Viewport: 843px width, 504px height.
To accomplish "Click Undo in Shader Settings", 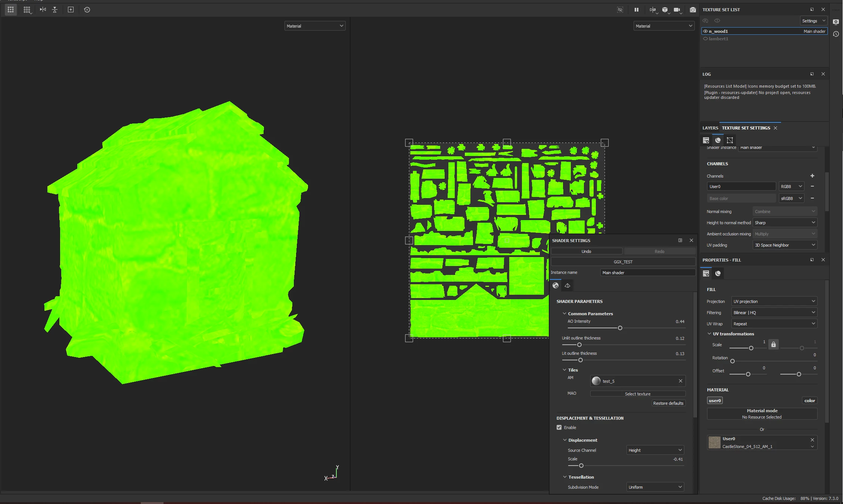I will [586, 251].
